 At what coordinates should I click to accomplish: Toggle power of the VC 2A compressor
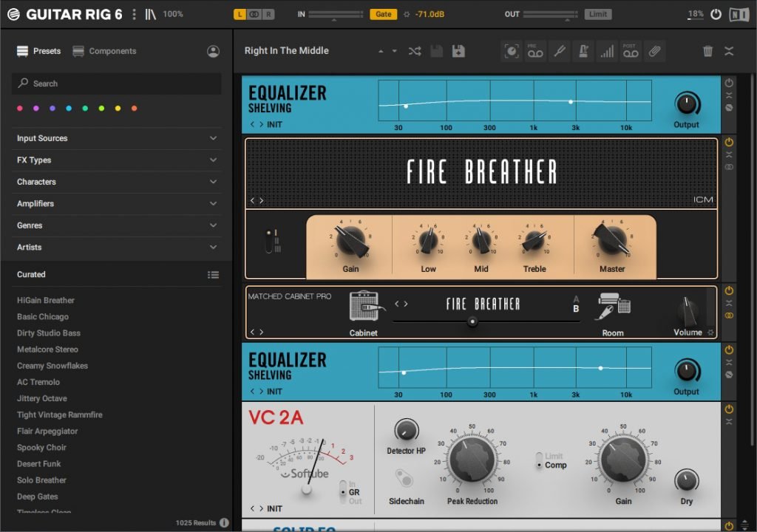(729, 409)
